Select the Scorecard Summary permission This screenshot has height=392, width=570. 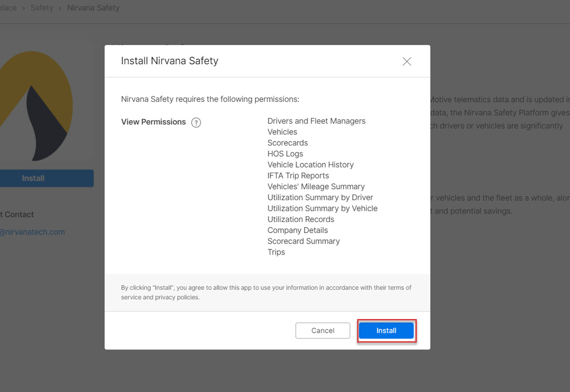[x=303, y=241]
